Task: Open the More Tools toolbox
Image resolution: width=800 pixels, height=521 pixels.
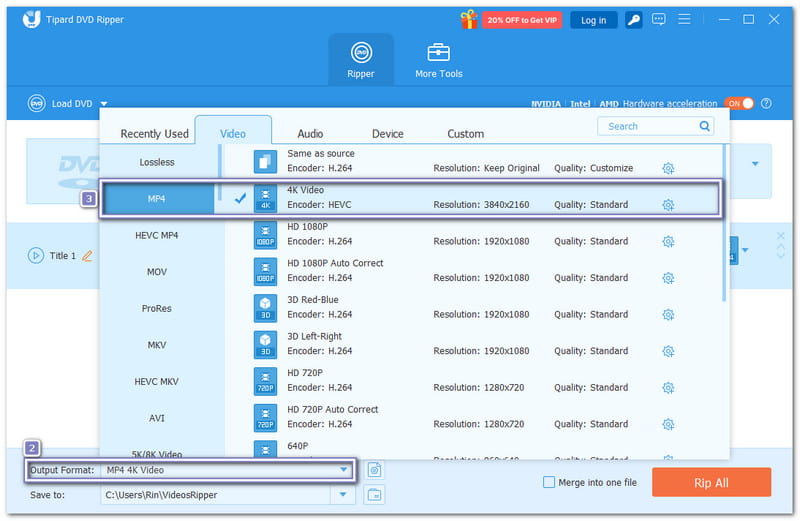Action: [x=439, y=60]
